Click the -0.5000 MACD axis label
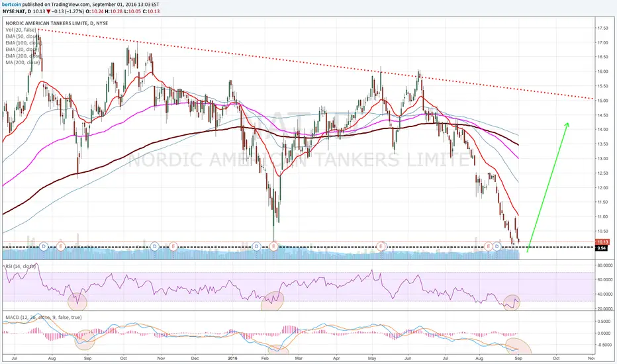The image size is (617, 364). pos(605,345)
